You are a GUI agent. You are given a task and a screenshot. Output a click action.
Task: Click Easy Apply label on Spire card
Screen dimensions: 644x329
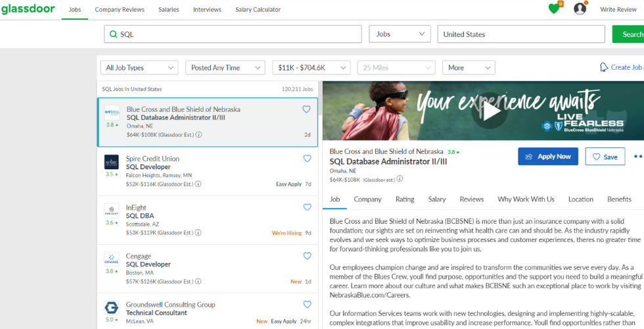288,184
